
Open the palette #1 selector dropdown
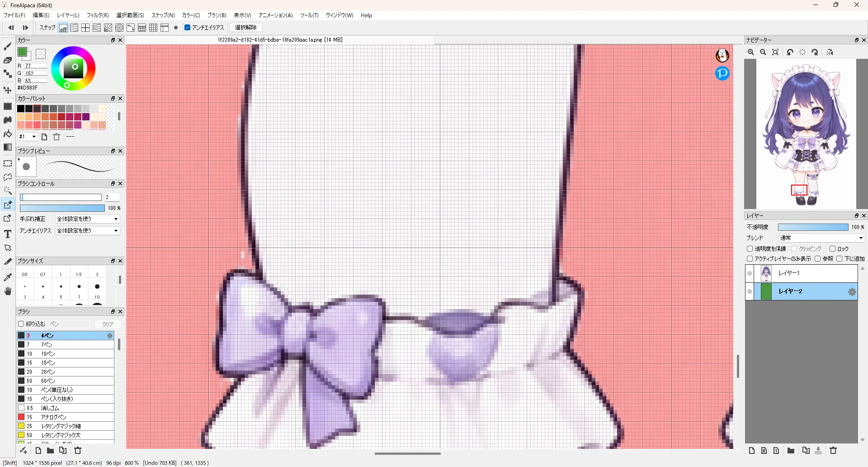click(28, 137)
